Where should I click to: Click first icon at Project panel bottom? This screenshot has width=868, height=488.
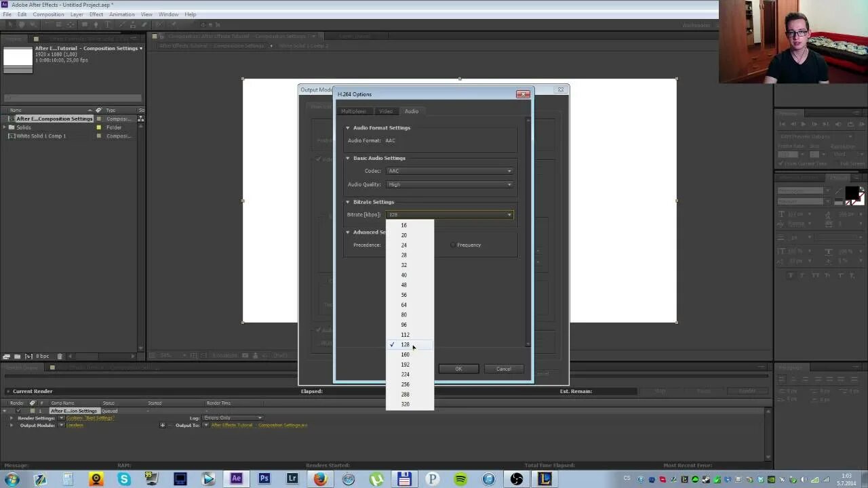[x=7, y=357]
